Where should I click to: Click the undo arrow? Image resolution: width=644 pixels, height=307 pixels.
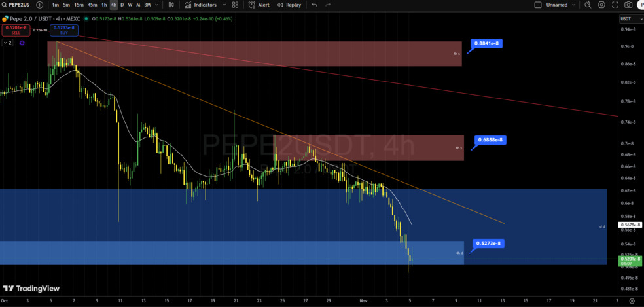(315, 5)
